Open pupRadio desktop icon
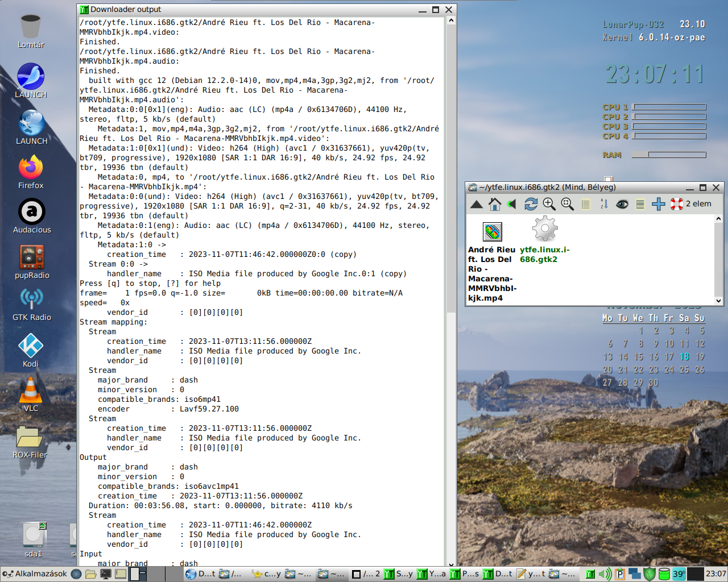Viewport: 728px width, 582px height. pyautogui.click(x=32, y=261)
